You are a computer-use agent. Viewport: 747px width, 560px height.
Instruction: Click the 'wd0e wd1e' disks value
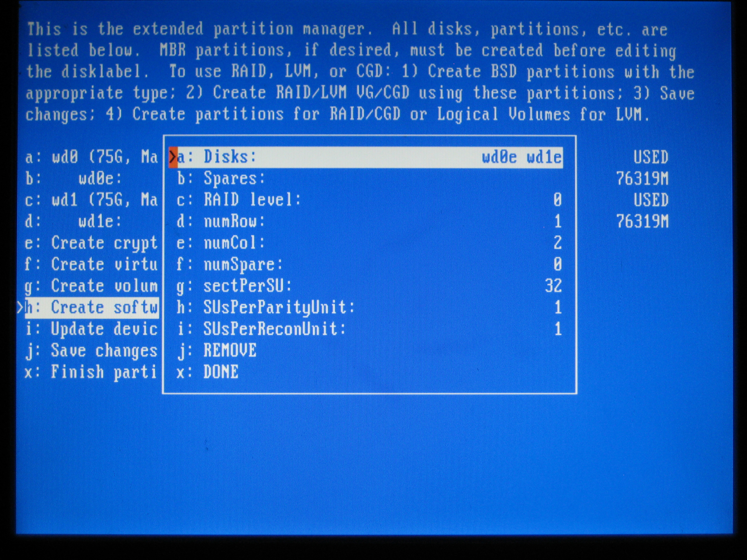[x=522, y=157]
